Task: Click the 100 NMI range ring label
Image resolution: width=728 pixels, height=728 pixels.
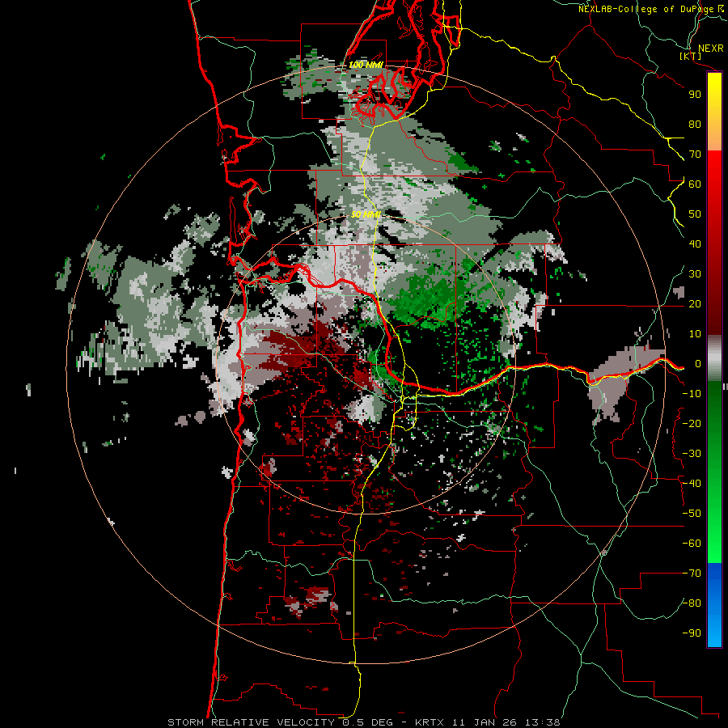Action: point(366,65)
